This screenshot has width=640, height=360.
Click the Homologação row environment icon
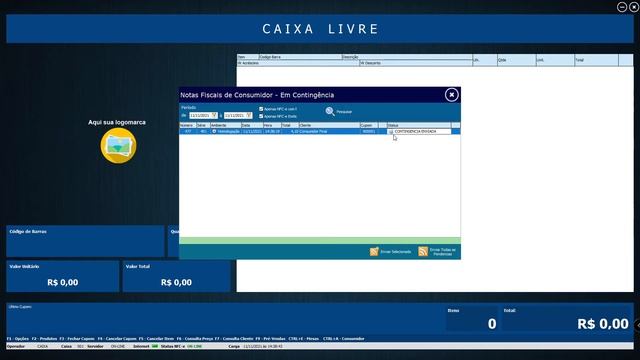point(214,131)
